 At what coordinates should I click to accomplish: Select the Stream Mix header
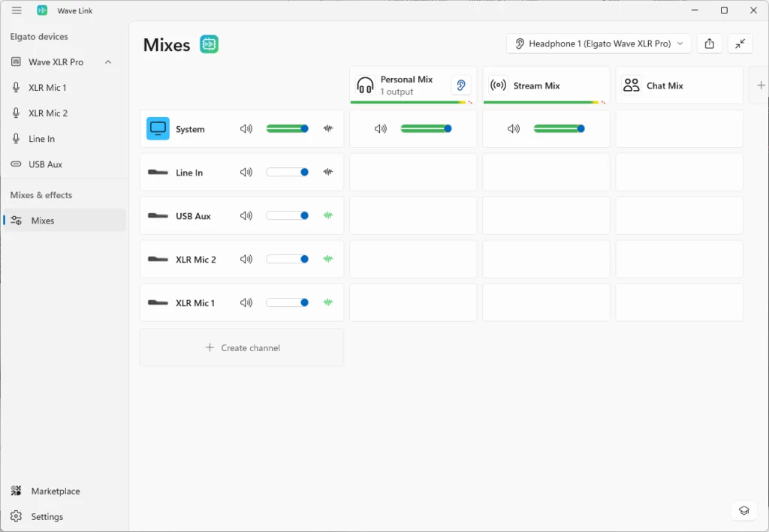pos(546,86)
